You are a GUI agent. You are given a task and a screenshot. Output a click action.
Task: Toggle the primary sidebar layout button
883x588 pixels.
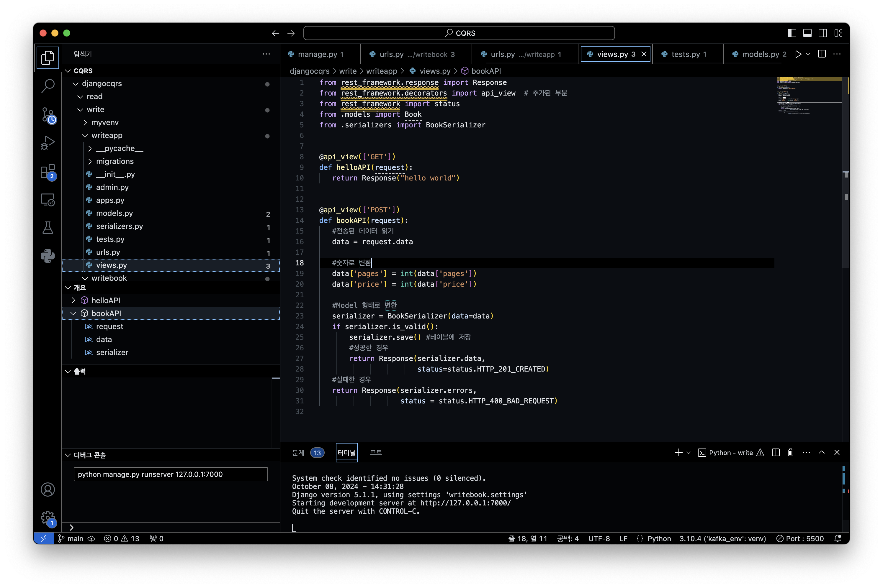click(x=792, y=33)
